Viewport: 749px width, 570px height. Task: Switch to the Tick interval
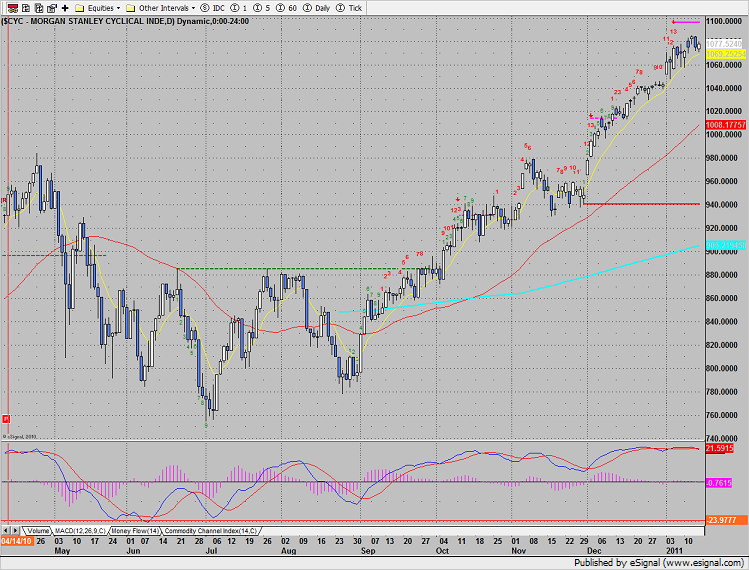(349, 8)
